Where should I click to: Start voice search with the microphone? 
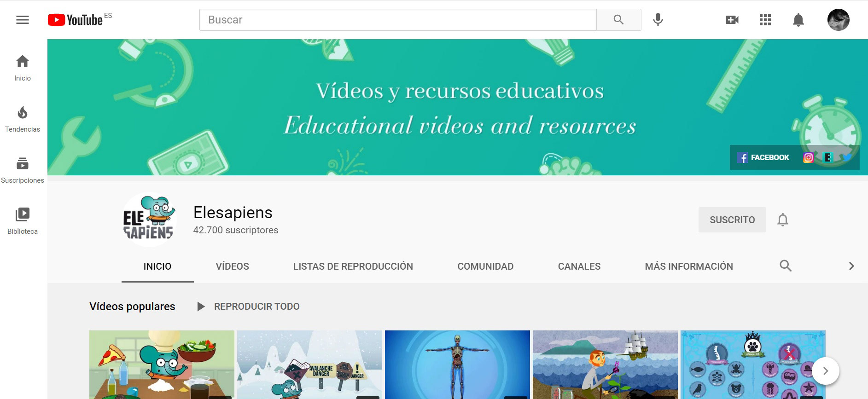(x=658, y=20)
